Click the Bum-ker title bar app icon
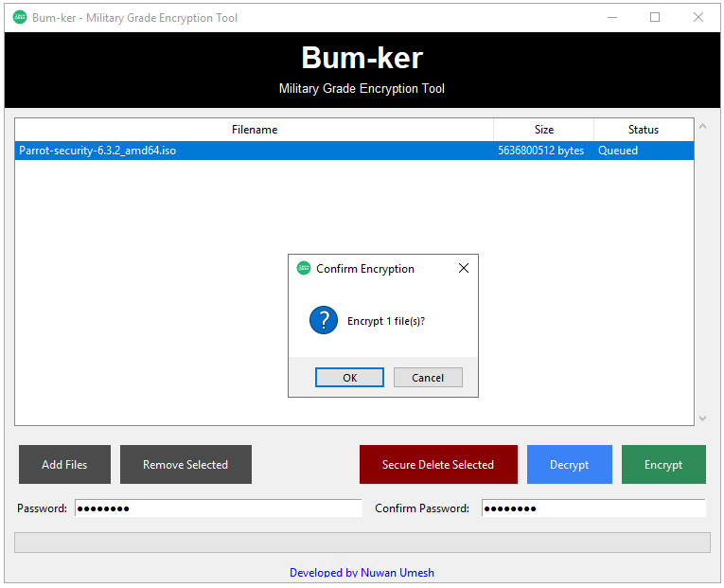The width and height of the screenshot is (724, 588). (x=20, y=18)
